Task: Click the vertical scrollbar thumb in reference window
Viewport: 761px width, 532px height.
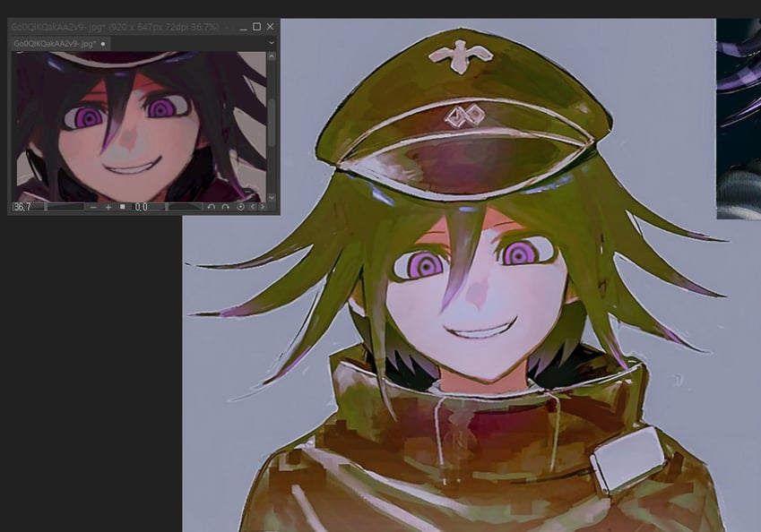Action: click(x=272, y=122)
